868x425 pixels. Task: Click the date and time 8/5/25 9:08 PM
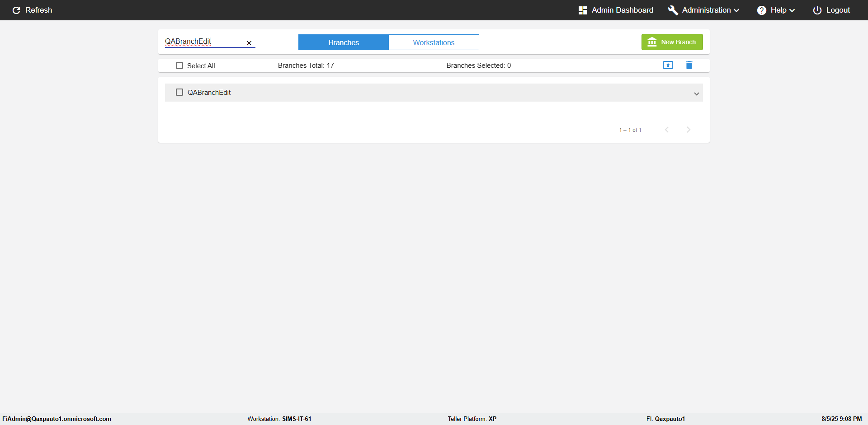click(x=842, y=419)
